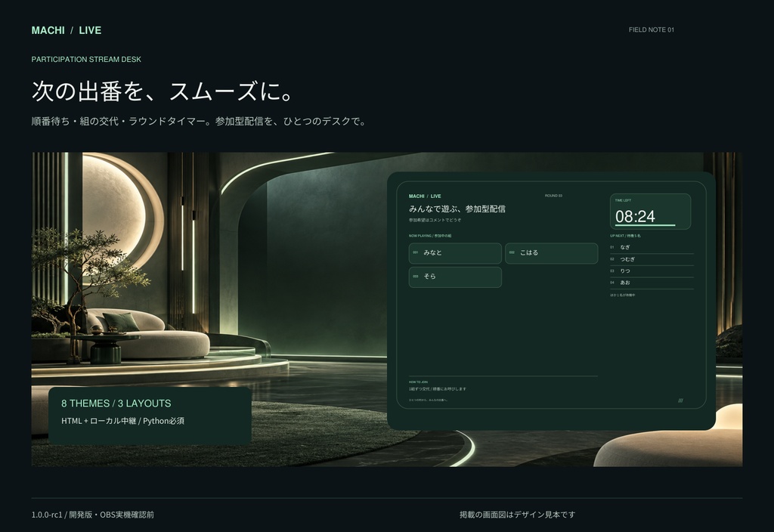Click the 08:24 time left display
Screen dimensions: 774x532
click(x=635, y=216)
